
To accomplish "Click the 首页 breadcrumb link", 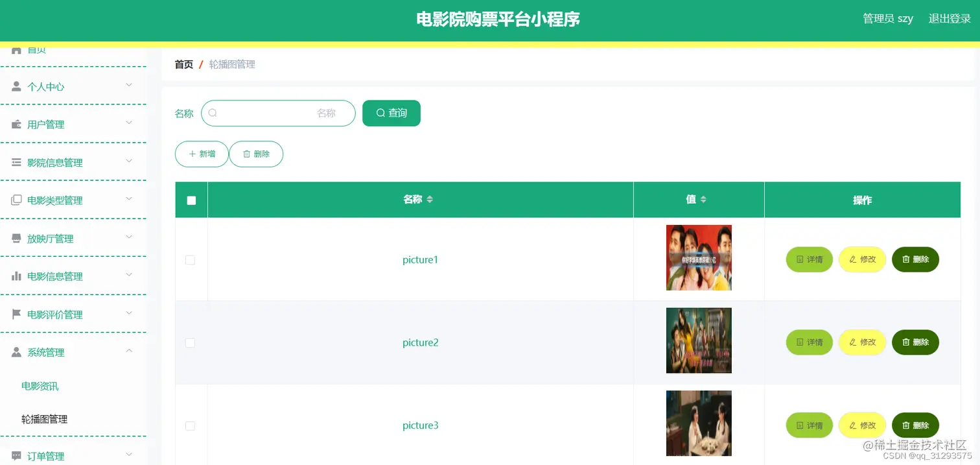I will (184, 64).
